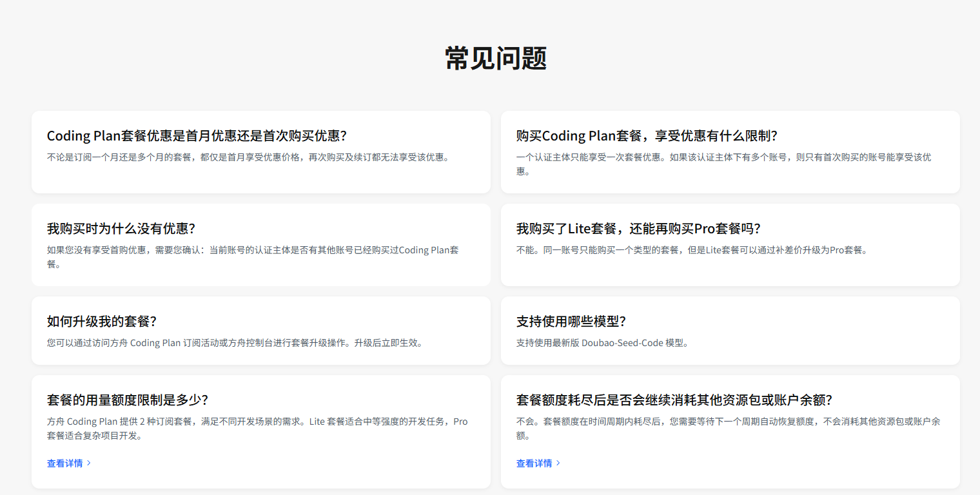This screenshot has width=980, height=495.
Task: Click the answer text mentioning Doubao-Seed-Code 模型
Action: click(603, 343)
